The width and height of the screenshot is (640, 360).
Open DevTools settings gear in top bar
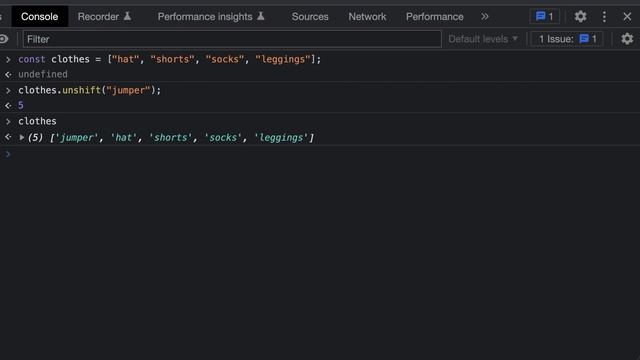tap(580, 16)
